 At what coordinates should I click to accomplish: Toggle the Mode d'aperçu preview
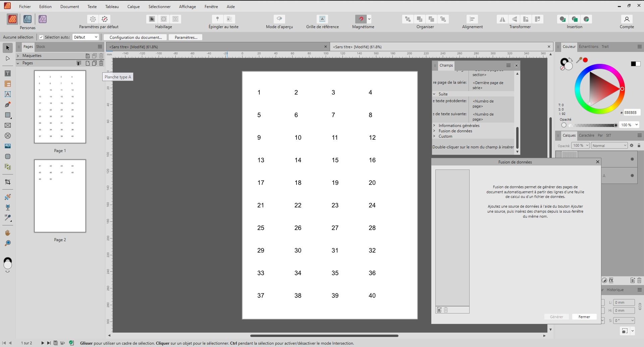pos(279,19)
